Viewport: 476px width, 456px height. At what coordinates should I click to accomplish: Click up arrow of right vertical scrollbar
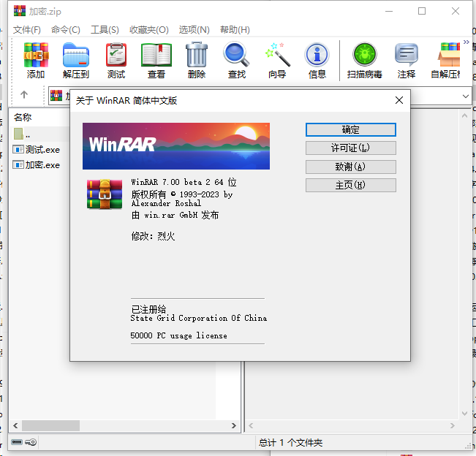pyautogui.click(x=464, y=115)
